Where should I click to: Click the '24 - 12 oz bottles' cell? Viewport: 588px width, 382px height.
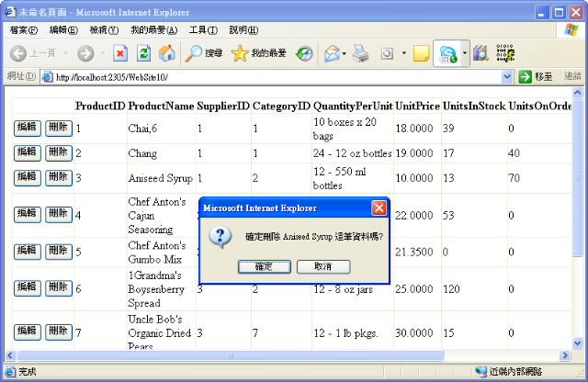point(353,153)
